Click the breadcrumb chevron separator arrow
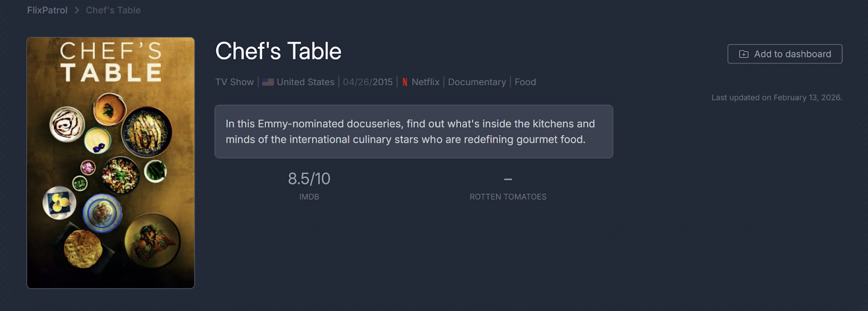Screen dimensions: 868x311 pyautogui.click(x=76, y=10)
